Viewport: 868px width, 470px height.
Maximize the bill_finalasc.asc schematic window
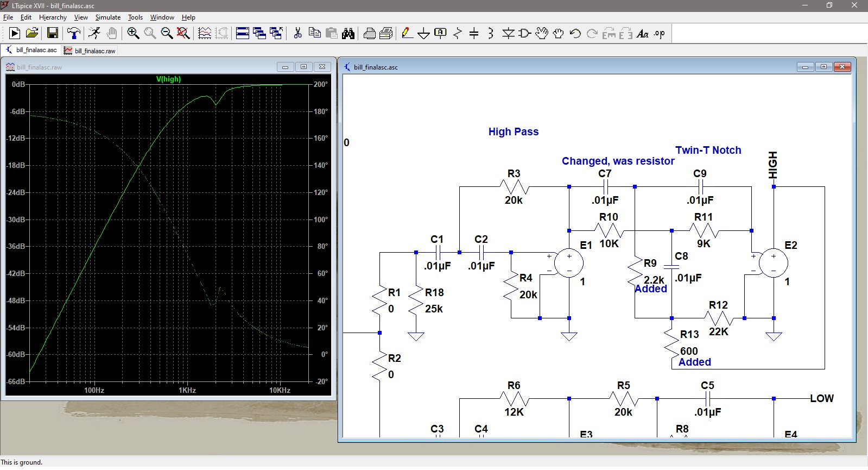click(x=823, y=67)
